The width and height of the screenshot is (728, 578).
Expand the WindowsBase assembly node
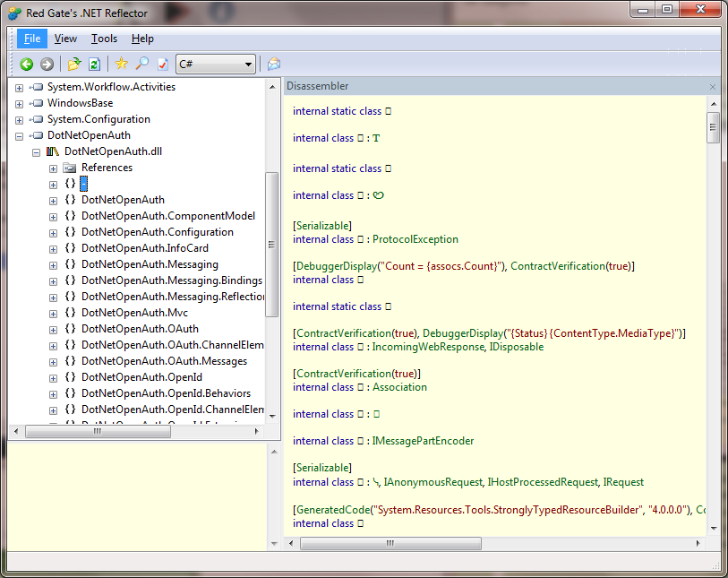pyautogui.click(x=19, y=104)
